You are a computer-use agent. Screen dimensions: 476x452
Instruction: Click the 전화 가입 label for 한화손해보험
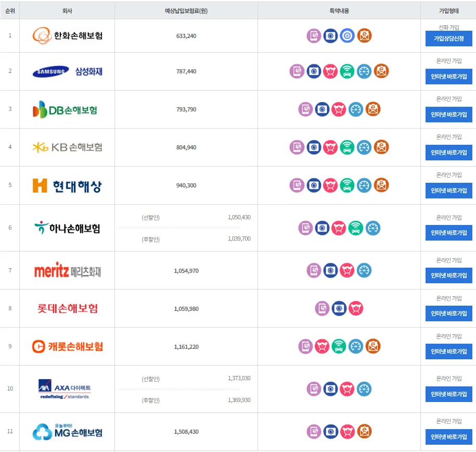(448, 28)
